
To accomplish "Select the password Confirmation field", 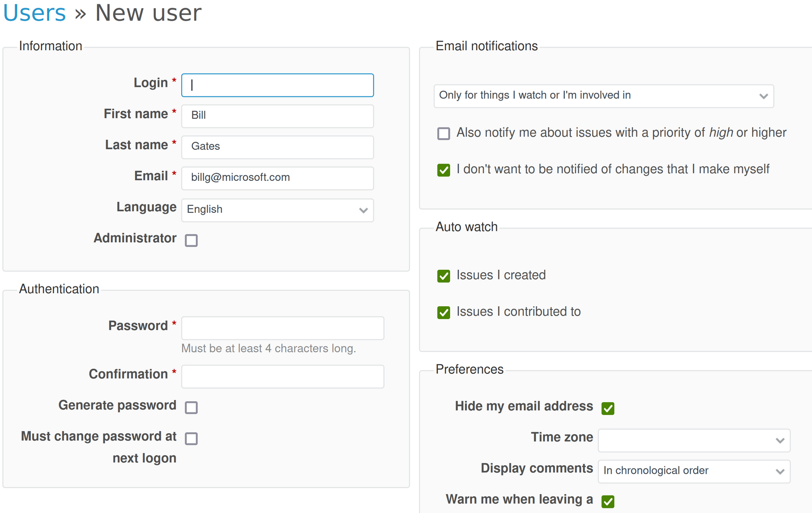I will coord(282,376).
